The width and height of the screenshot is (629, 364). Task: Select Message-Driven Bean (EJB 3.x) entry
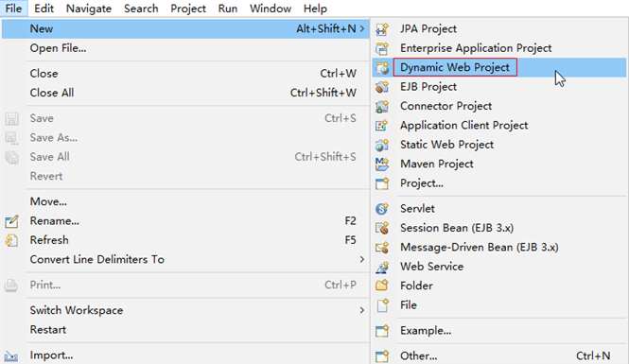click(x=499, y=247)
